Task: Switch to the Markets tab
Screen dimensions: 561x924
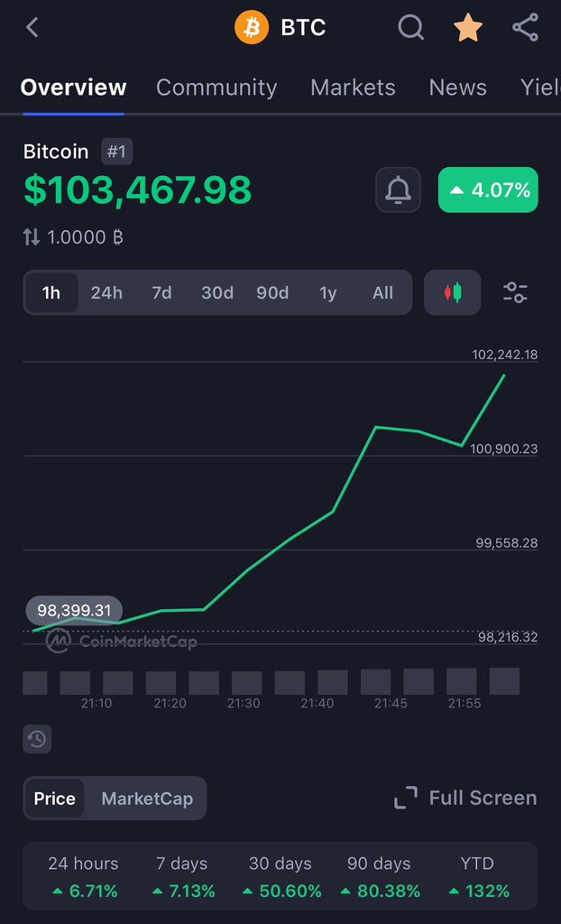Action: [353, 88]
